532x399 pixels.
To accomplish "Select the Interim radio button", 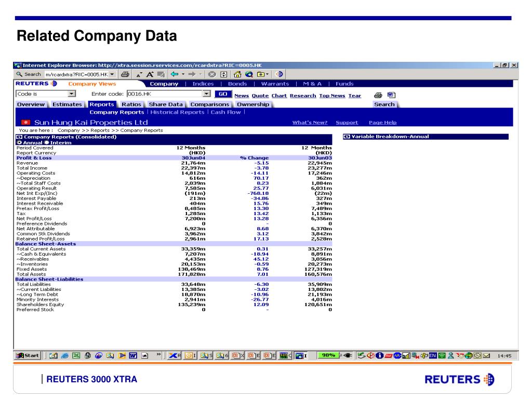I will [47, 142].
